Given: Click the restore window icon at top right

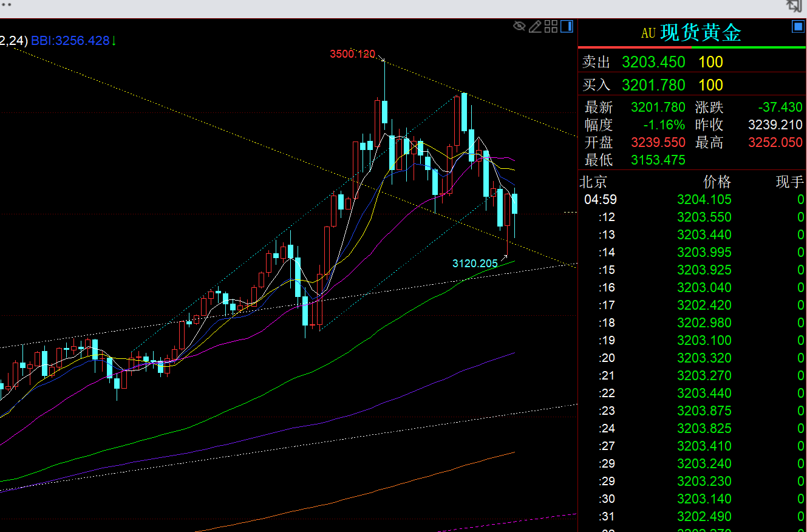Looking at the screenshot, I should 794,6.
